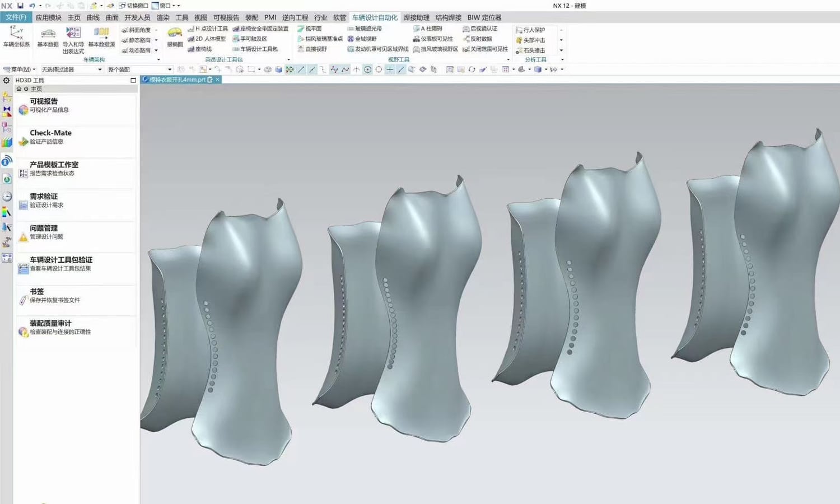This screenshot has height=504, width=840.
Task: Open the 菜单(M) menu dropdown
Action: coord(20,69)
